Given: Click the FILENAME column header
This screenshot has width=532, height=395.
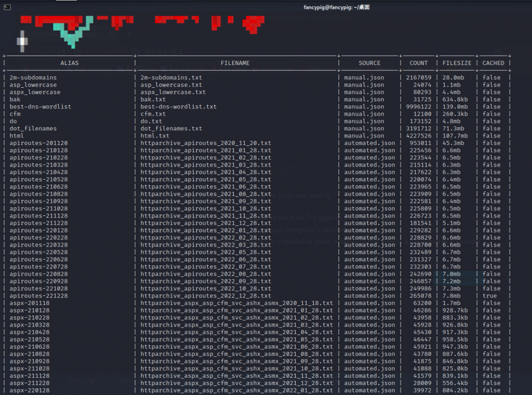Looking at the screenshot, I should (235, 63).
